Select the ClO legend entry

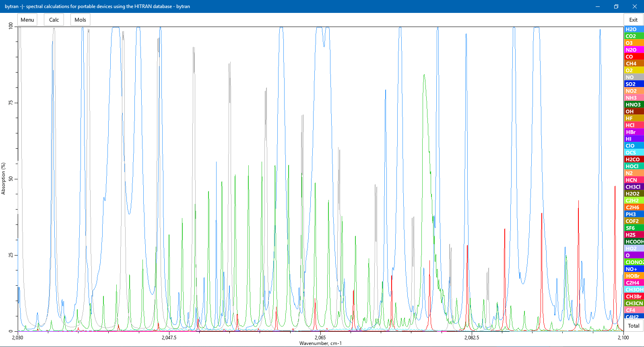(x=634, y=146)
